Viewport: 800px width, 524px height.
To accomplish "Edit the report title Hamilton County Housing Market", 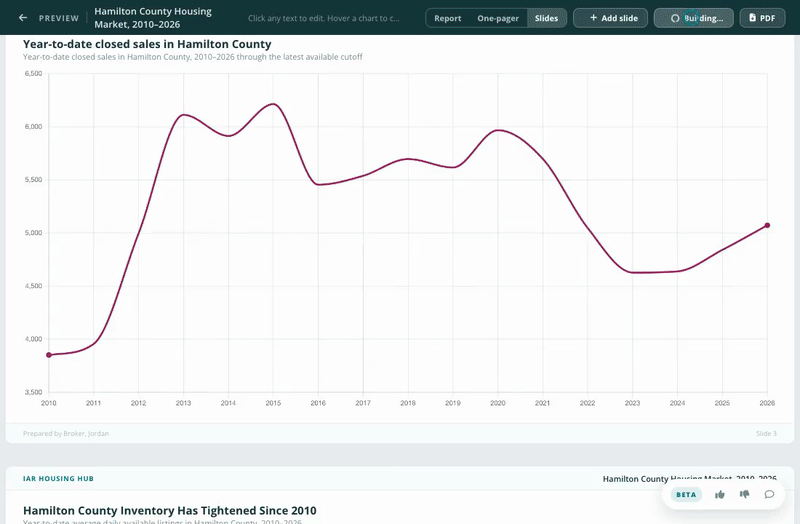I will [153, 18].
